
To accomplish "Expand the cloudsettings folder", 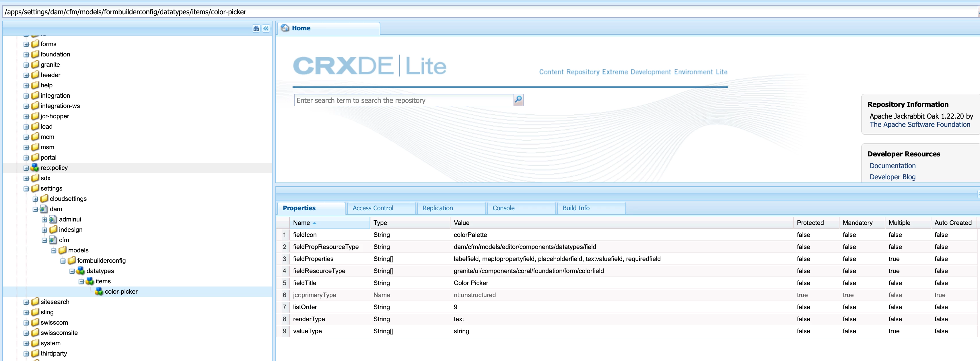I will pyautogui.click(x=35, y=199).
